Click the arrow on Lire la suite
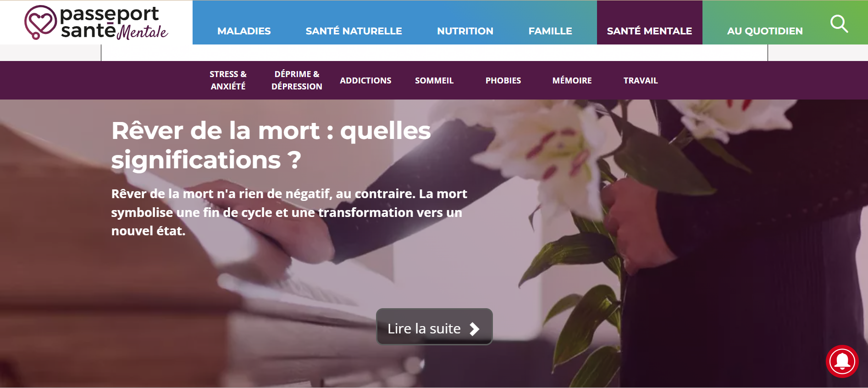This screenshot has height=388, width=868. [x=475, y=329]
